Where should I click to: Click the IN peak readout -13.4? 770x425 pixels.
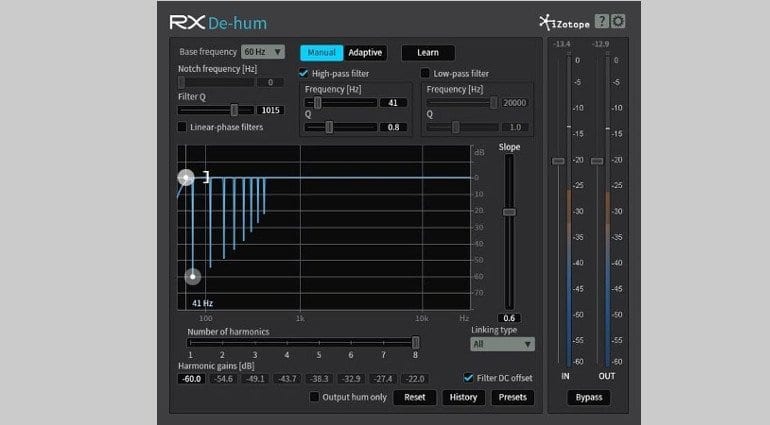point(561,44)
